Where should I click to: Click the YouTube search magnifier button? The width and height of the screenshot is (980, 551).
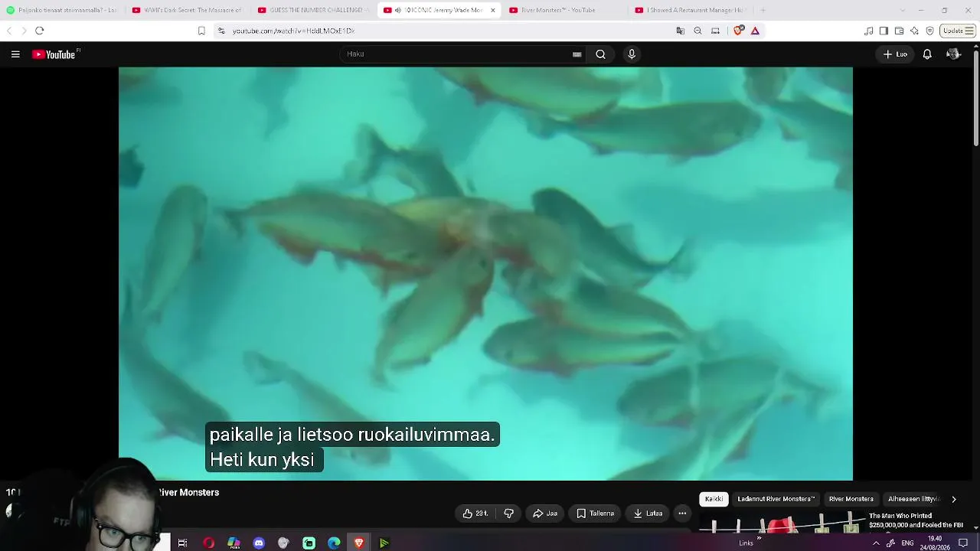pyautogui.click(x=601, y=54)
